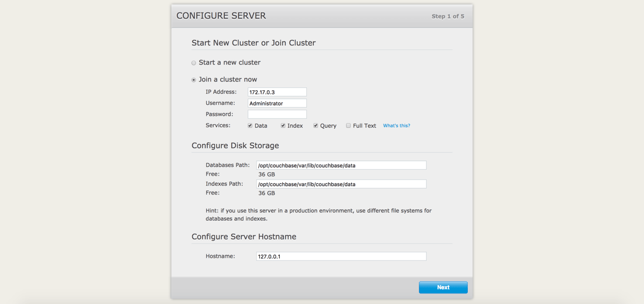Click the IP Address input field
Screen dimensions: 644x304
277,92
